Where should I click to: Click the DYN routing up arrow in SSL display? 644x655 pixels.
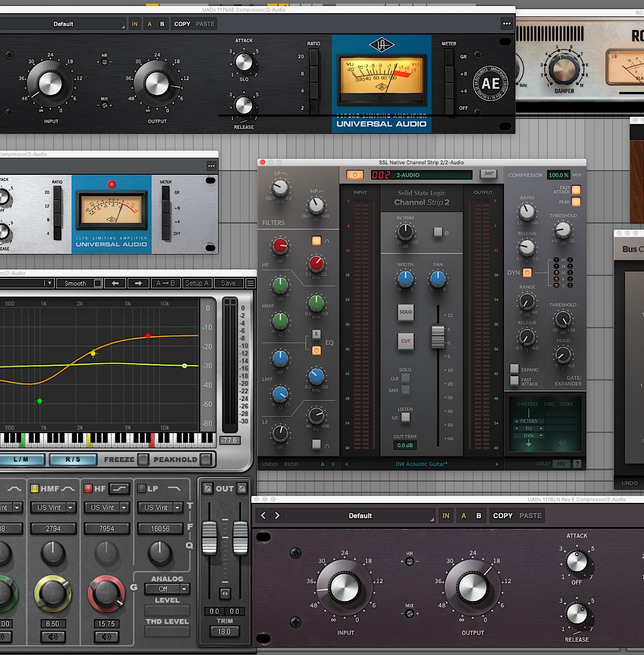541,436
